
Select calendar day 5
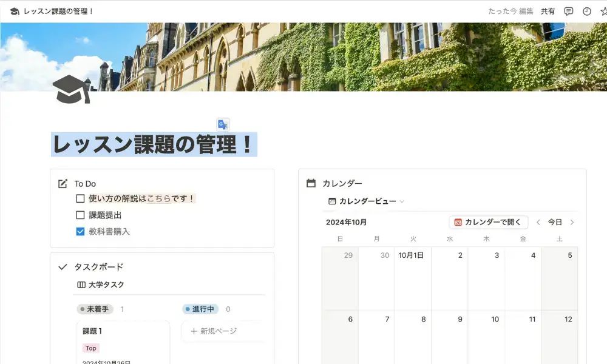pyautogui.click(x=560, y=278)
